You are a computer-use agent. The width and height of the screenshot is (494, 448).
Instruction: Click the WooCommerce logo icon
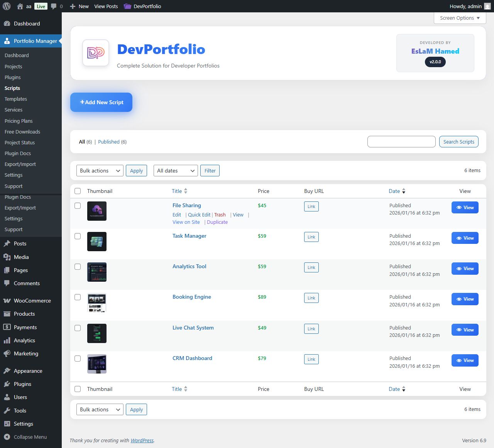tap(7, 301)
